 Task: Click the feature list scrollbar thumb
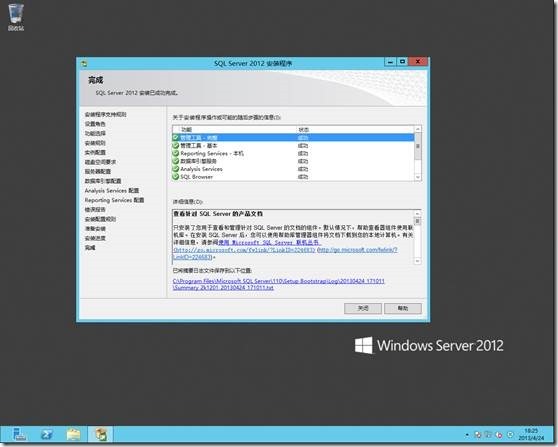click(x=418, y=146)
